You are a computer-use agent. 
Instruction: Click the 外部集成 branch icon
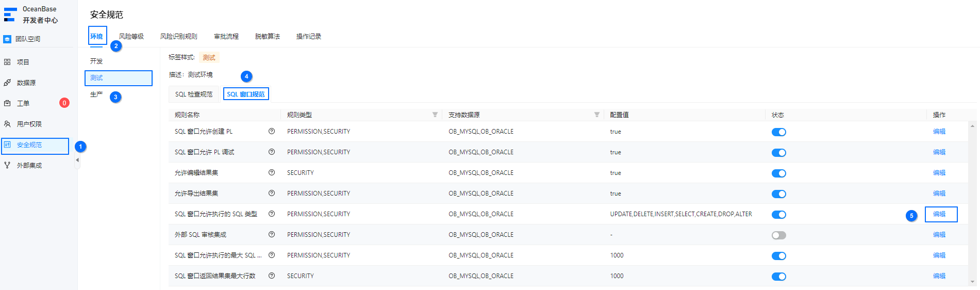coord(7,165)
